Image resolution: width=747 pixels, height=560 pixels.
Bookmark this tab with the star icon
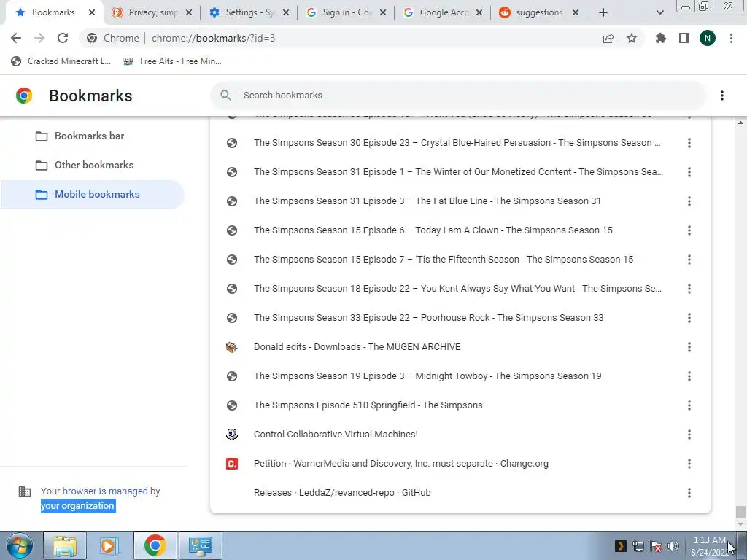pos(632,38)
